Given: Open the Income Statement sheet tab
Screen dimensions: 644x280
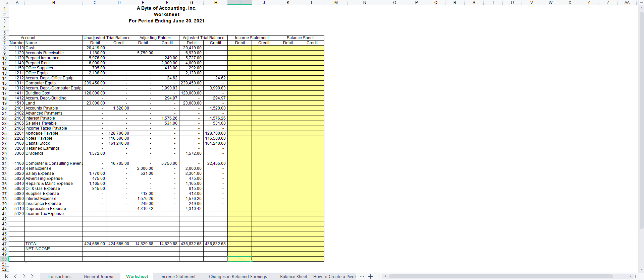Looking at the screenshot, I should pyautogui.click(x=178, y=276).
